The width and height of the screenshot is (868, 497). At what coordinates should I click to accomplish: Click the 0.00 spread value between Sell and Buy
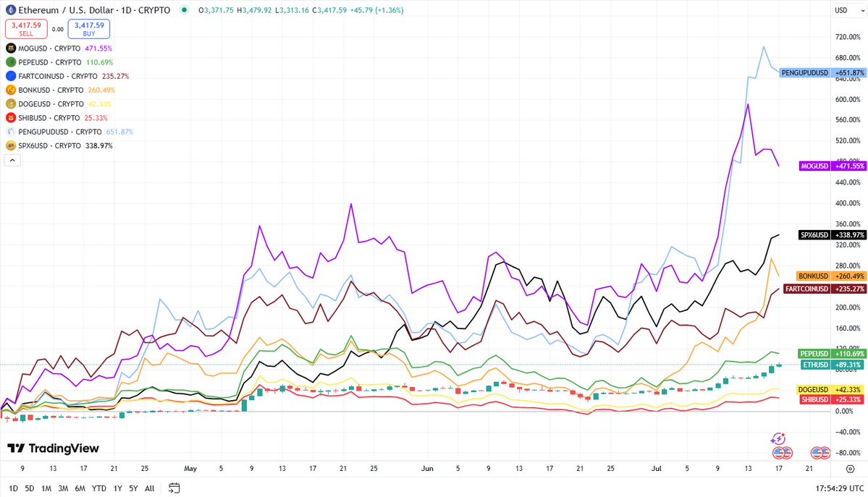point(58,30)
